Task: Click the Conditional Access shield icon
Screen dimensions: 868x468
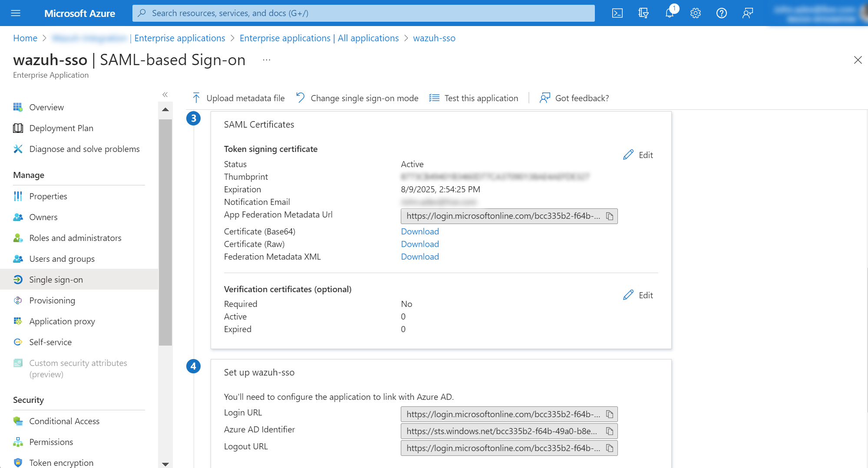Action: [x=18, y=421]
